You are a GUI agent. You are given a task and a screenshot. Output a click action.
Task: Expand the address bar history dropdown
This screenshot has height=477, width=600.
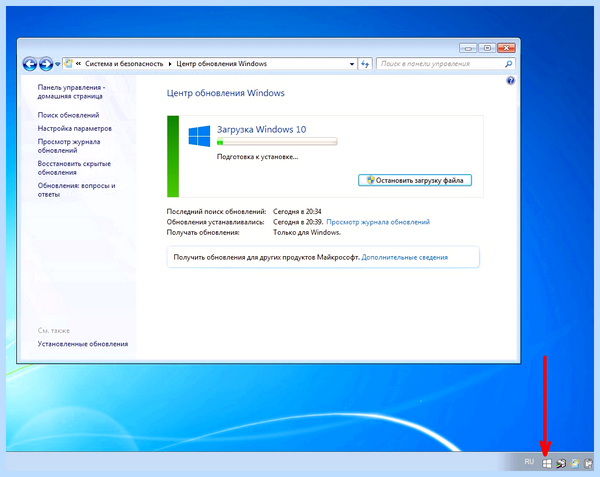point(352,64)
